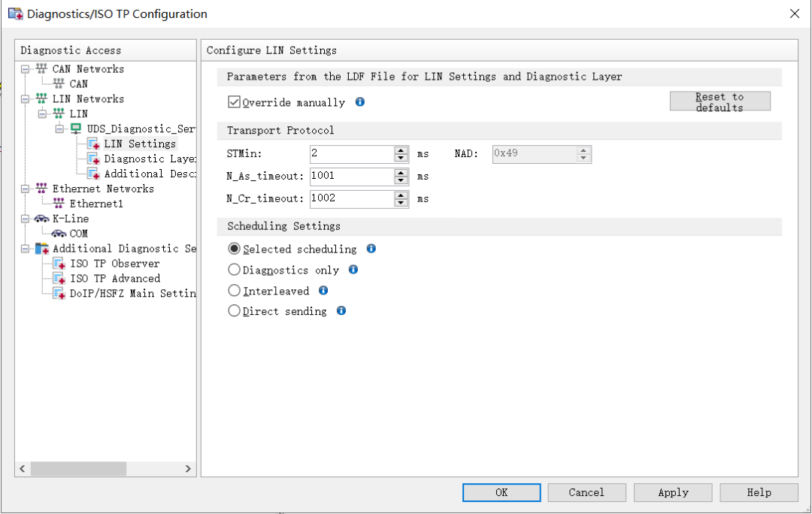Open the Diagnostic Layer tree item
Image resolution: width=812 pixels, height=514 pixels.
[x=149, y=159]
